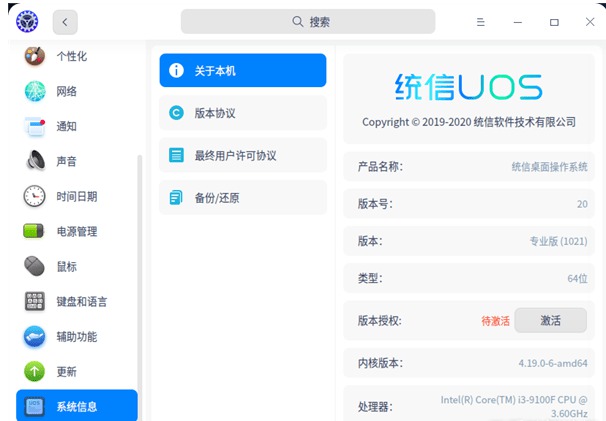
Task: Close the control center window
Action: [x=590, y=22]
